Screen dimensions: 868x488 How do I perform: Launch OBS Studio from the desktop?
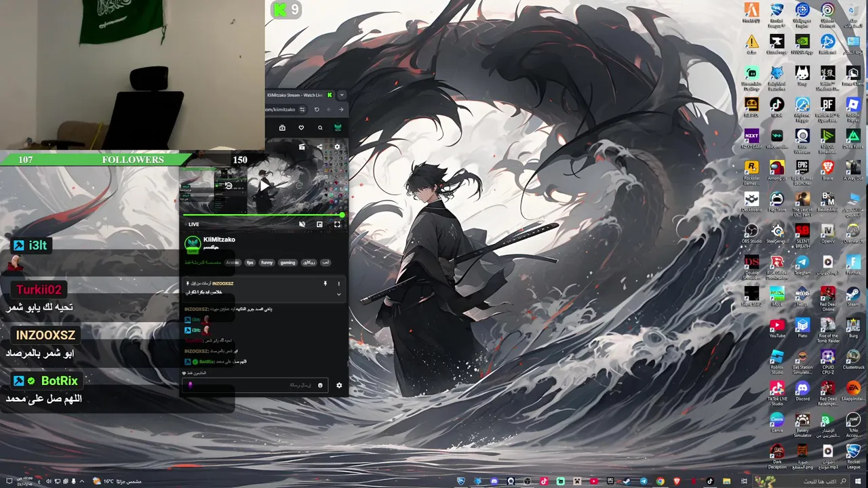coord(751,233)
